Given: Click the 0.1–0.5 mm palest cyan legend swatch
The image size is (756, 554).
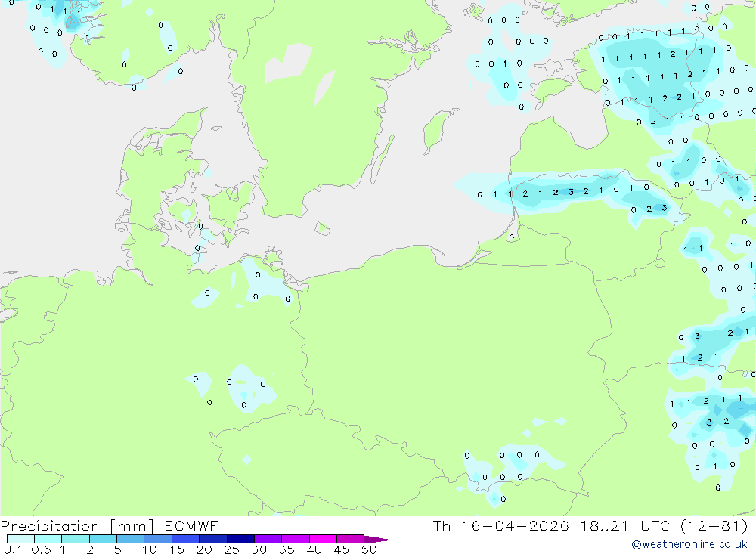Looking at the screenshot, I should pos(20,539).
